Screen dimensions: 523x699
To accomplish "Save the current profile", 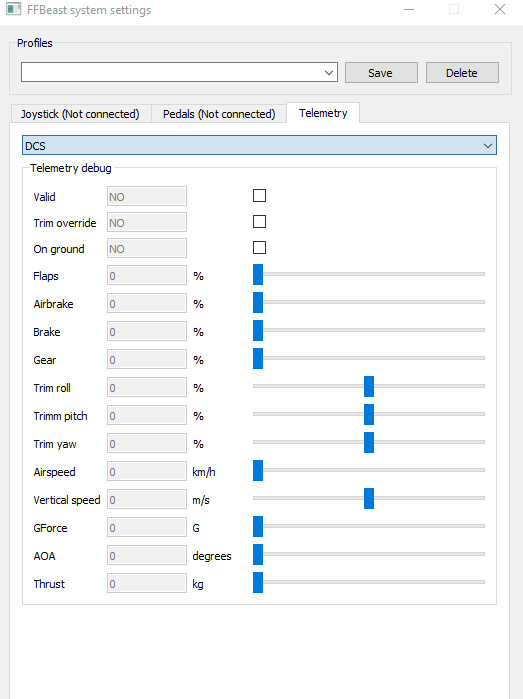I will [x=380, y=73].
